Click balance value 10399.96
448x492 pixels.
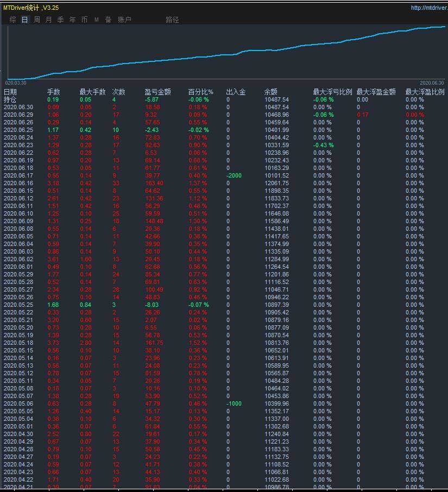[277, 403]
